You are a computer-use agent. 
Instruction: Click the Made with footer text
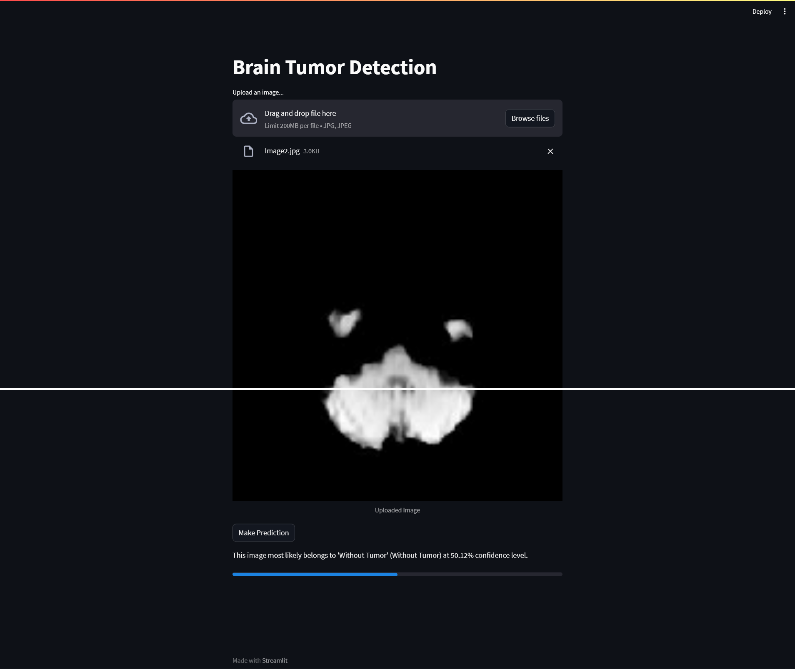point(246,660)
